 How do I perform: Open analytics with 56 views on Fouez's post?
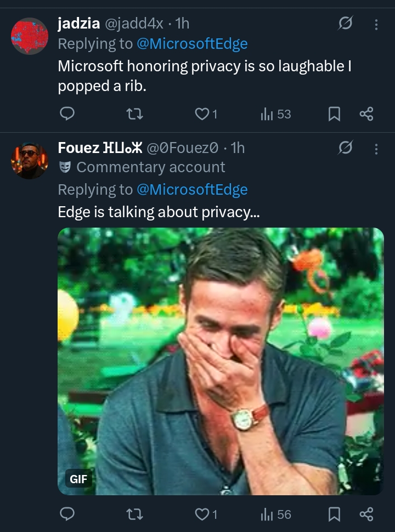coord(268,514)
